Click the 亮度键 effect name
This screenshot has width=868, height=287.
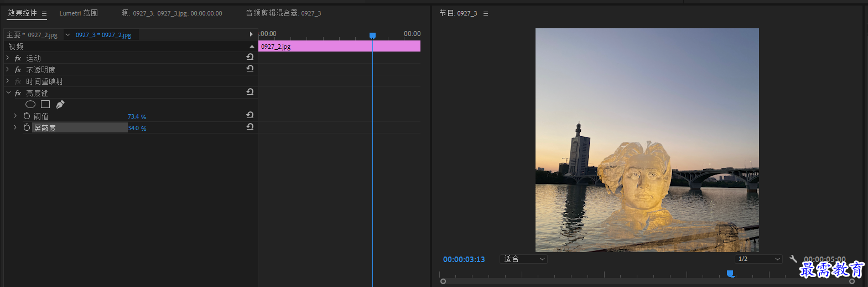[x=37, y=93]
